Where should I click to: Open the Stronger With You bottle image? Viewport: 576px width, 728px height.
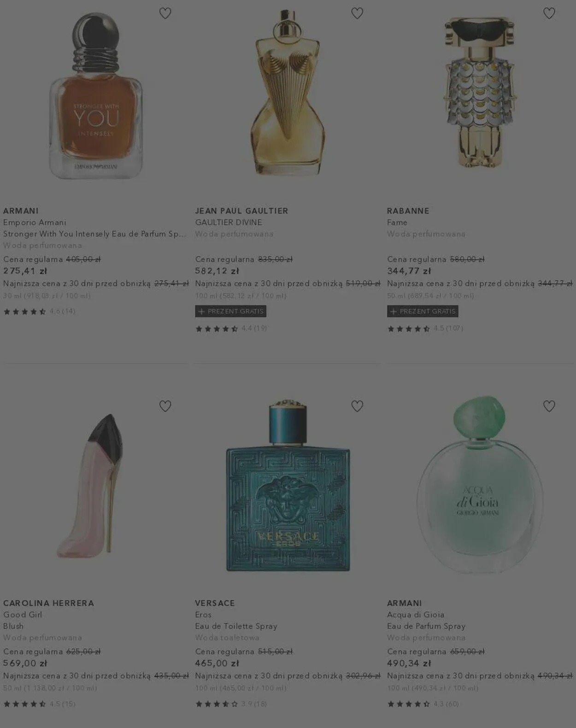(x=96, y=96)
